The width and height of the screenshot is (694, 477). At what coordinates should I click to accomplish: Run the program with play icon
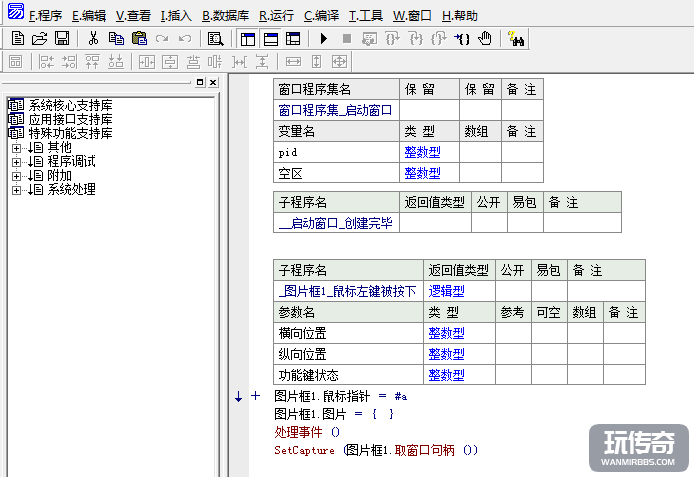point(324,39)
